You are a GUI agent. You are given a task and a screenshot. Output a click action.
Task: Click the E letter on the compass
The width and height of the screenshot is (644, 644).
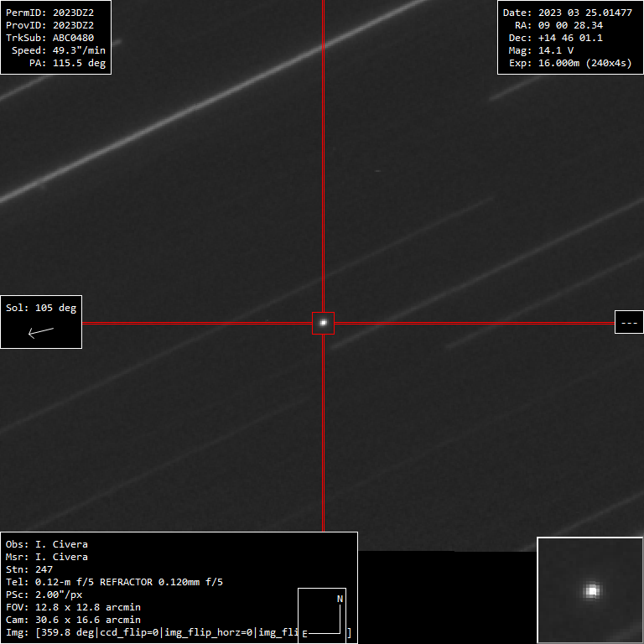pos(304,634)
